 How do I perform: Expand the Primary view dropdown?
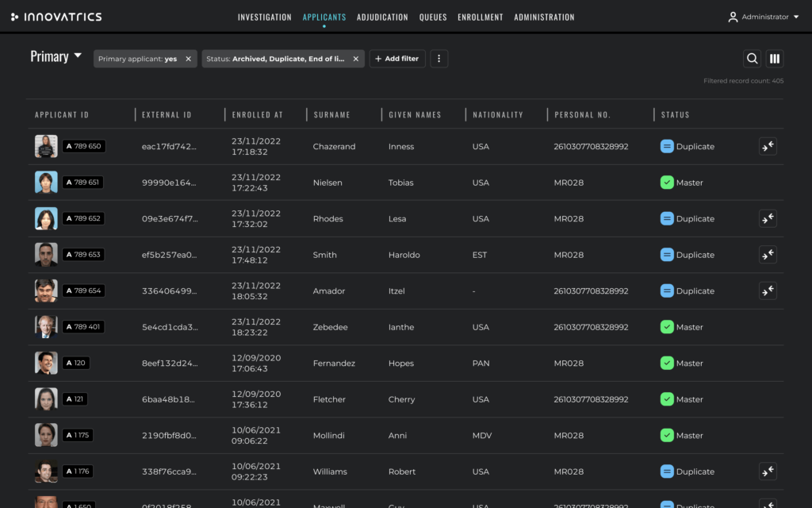tap(78, 55)
